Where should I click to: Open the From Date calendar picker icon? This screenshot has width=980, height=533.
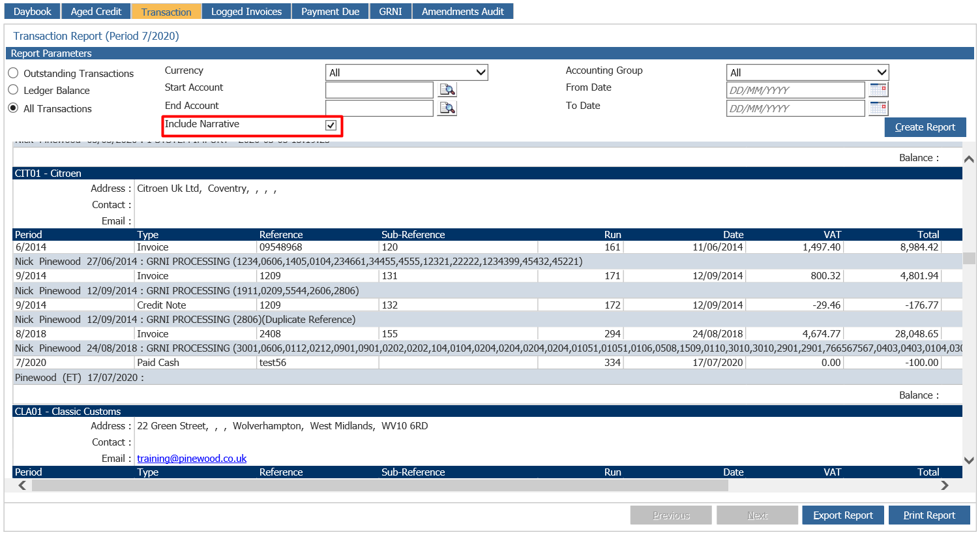[x=878, y=89]
